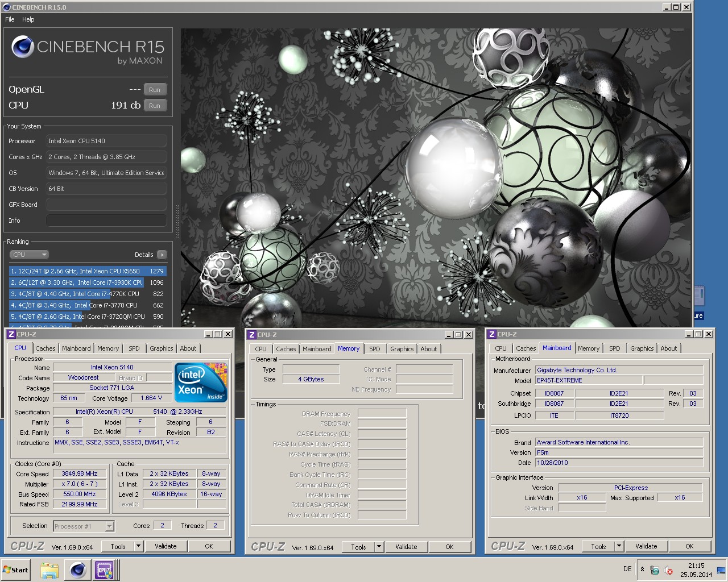The image size is (728, 582).
Task: Expand Tools dropdown arrow in right CPU-Z
Action: pyautogui.click(x=619, y=546)
